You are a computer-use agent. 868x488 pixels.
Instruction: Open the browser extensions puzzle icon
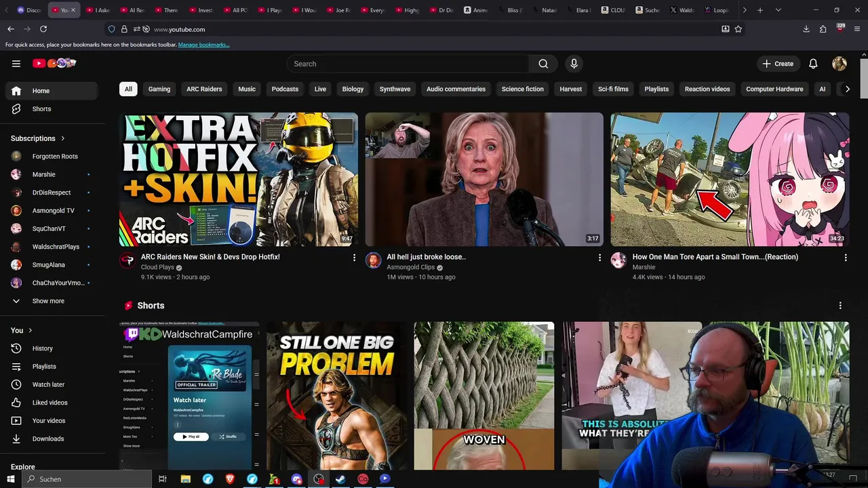point(823,29)
